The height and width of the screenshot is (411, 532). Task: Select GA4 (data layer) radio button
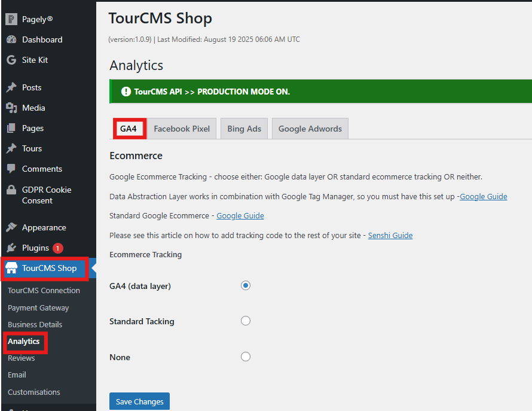click(246, 285)
